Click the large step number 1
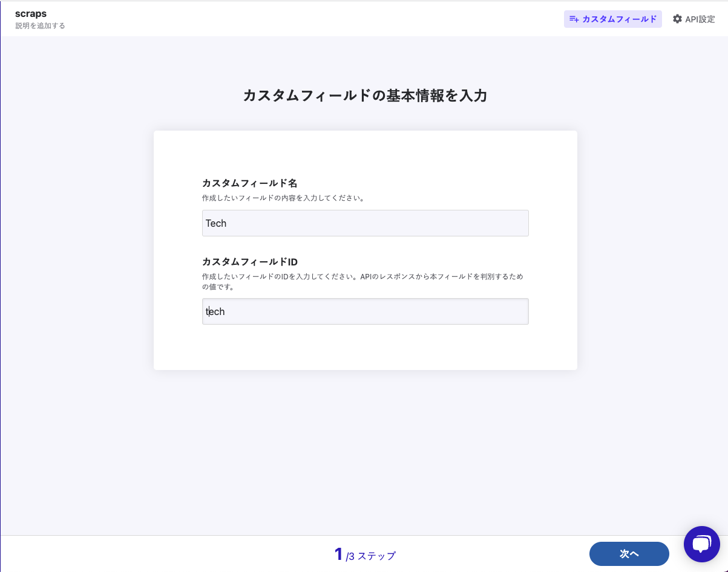This screenshot has height=572, width=728. (x=339, y=554)
